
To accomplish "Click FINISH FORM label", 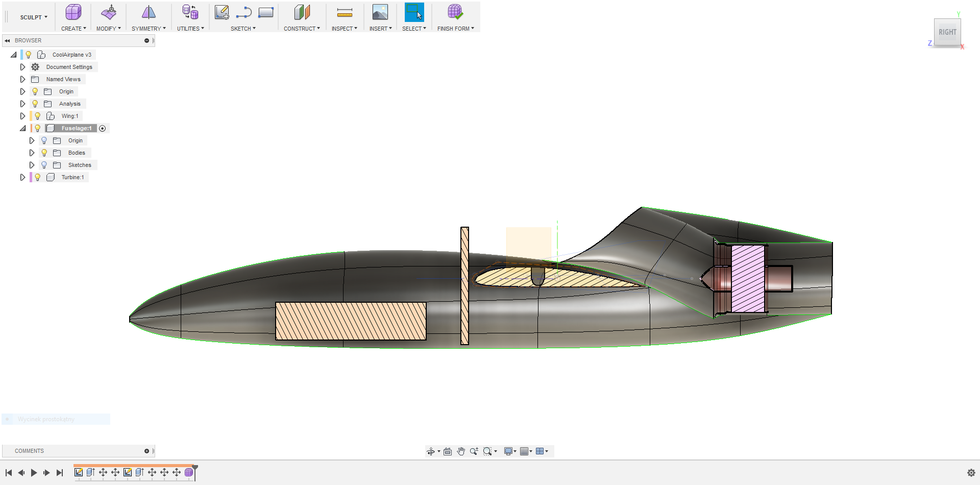I will coord(456,29).
